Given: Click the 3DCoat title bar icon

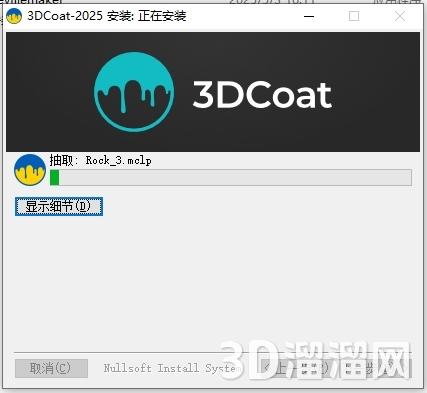Looking at the screenshot, I should point(14,16).
